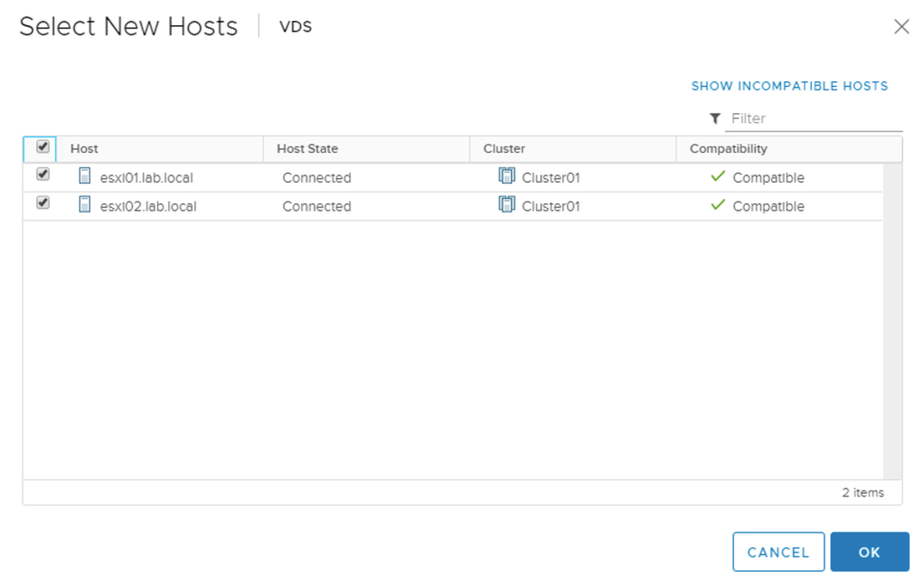The height and width of the screenshot is (586, 924).
Task: Click the green checkmark for esxi02 compatibility
Action: [718, 205]
